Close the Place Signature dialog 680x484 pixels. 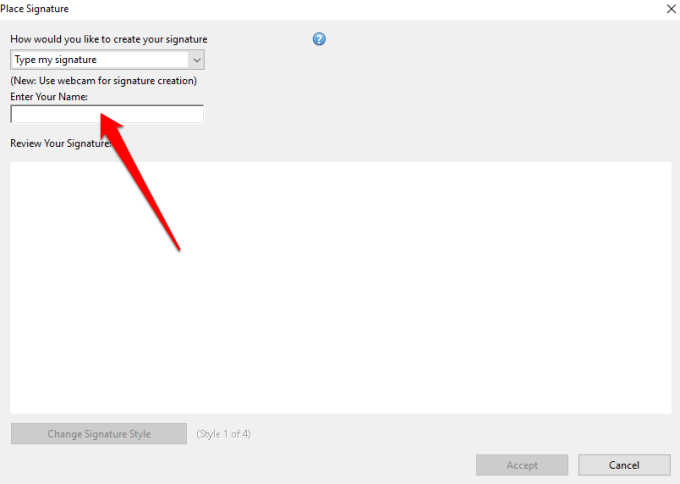[x=671, y=9]
